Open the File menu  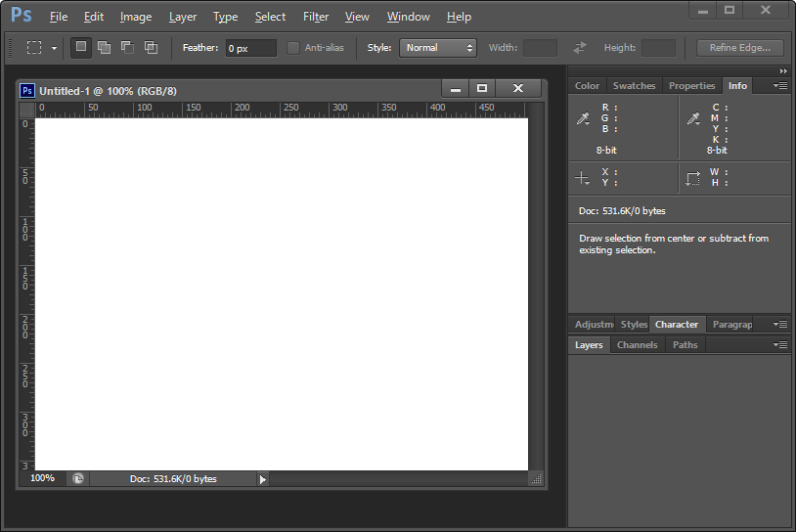tap(59, 17)
